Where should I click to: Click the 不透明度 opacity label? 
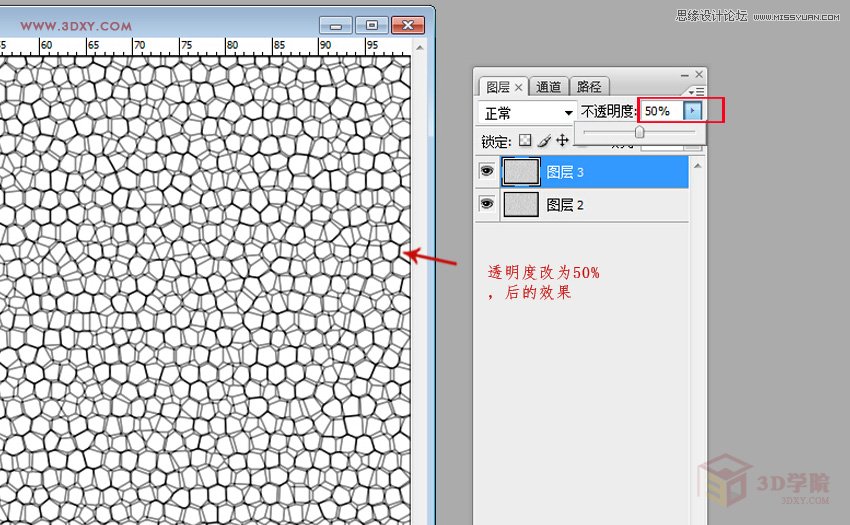click(608, 111)
